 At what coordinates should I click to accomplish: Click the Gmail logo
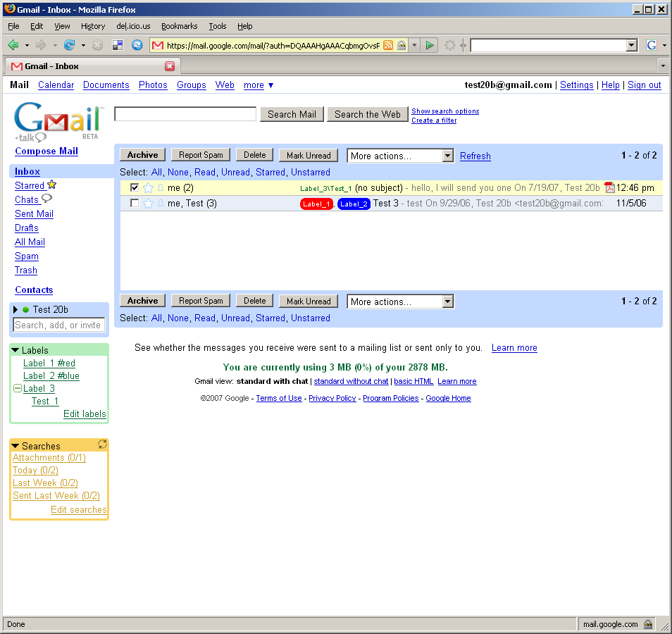tap(58, 122)
